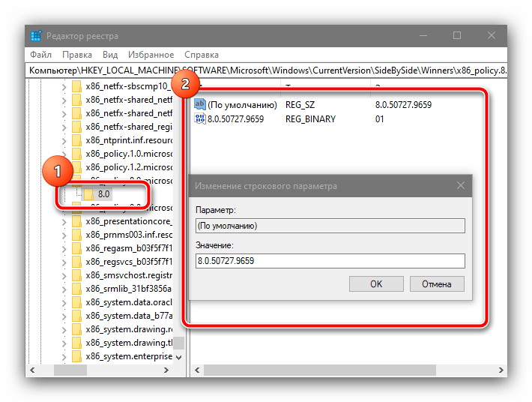532x402 pixels.
Task: Select the 8.0.50727.9659 binary value name
Action: point(235,119)
